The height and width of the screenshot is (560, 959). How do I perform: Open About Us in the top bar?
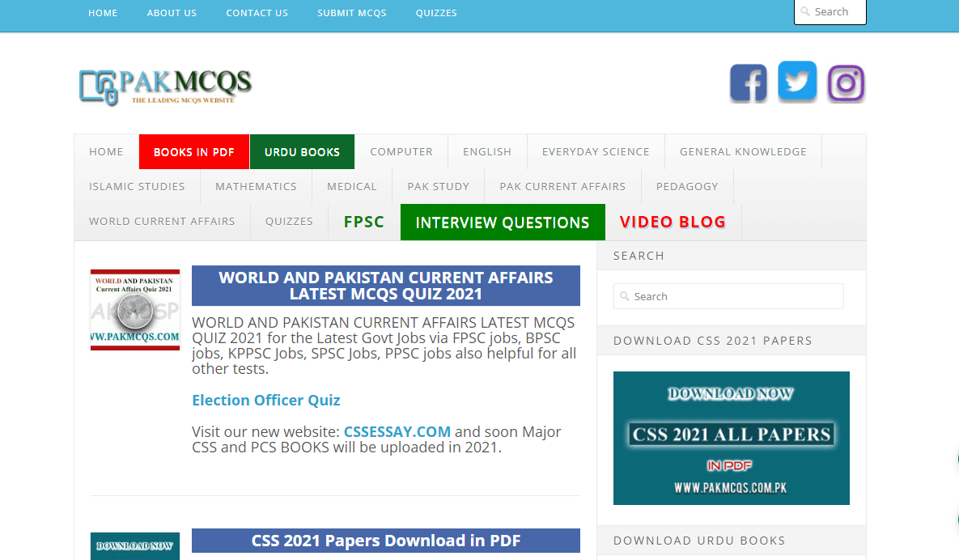172,13
